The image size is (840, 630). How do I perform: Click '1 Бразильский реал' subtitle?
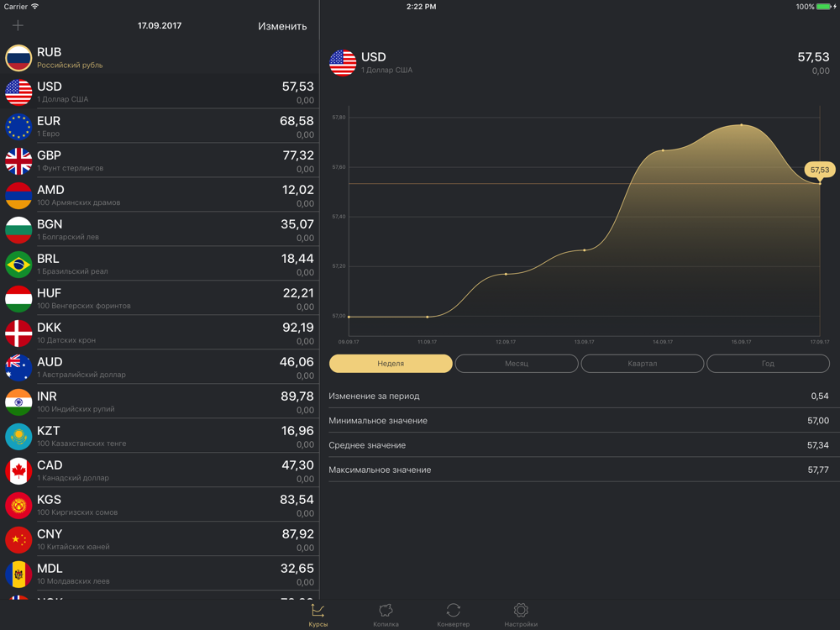(72, 271)
